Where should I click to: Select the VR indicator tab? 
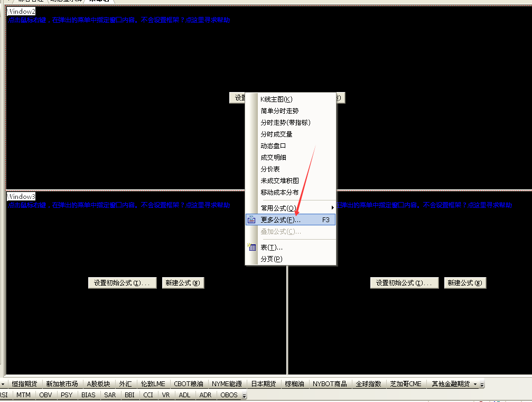[x=166, y=395]
